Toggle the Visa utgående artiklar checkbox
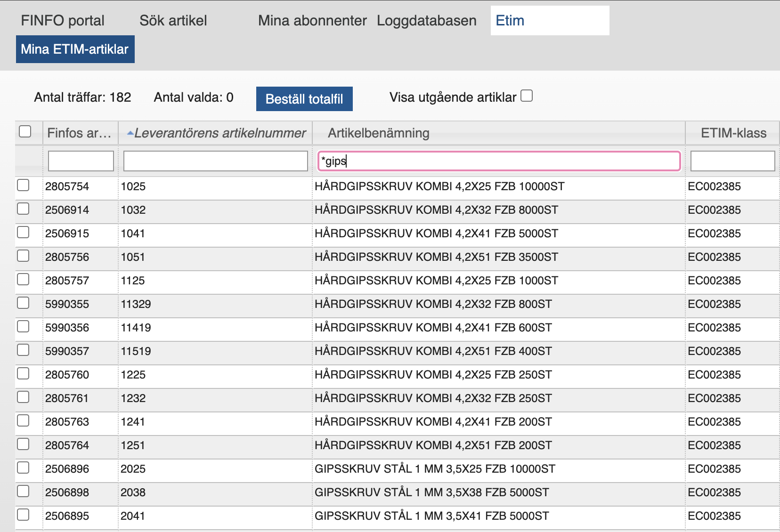Image resolution: width=780 pixels, height=532 pixels. tap(527, 96)
